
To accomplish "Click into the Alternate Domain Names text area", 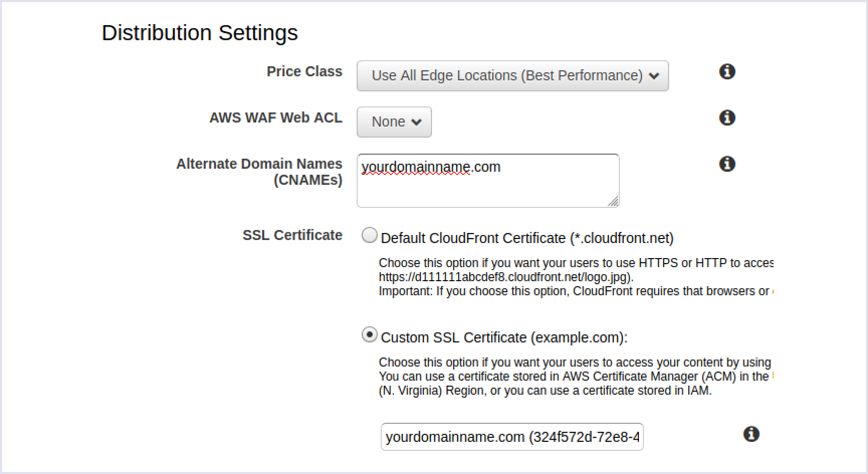I will (x=487, y=186).
